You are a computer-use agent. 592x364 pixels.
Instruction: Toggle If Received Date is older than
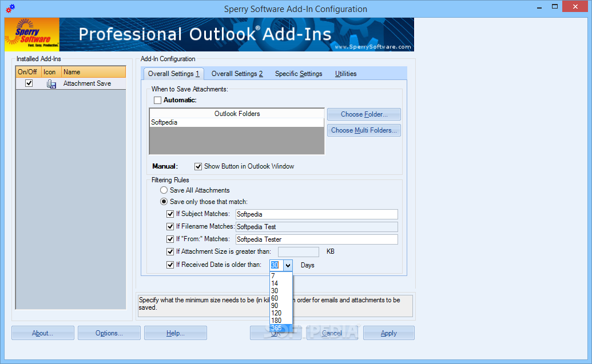click(170, 265)
